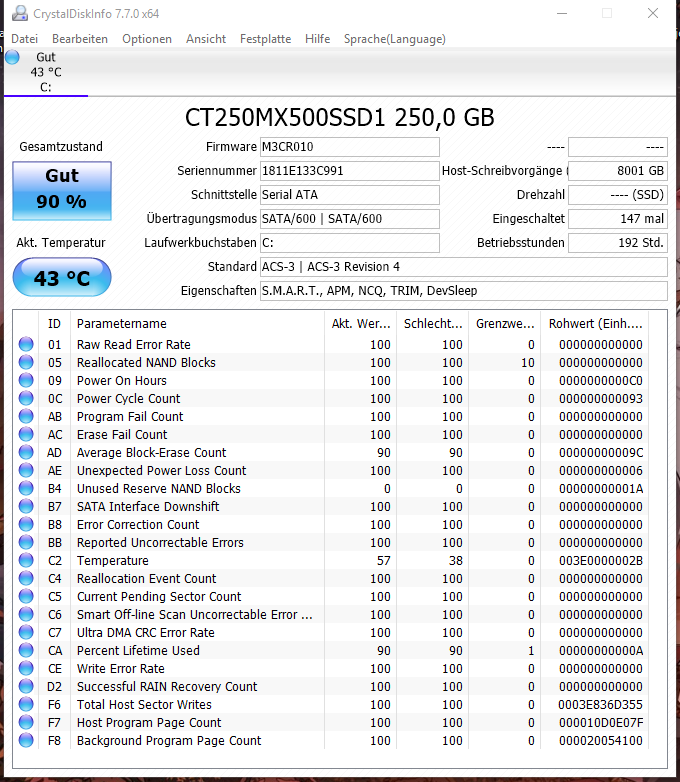This screenshot has width=680, height=782.
Task: Click status orb for Reallocated NAND Blocks
Action: pyautogui.click(x=26, y=362)
